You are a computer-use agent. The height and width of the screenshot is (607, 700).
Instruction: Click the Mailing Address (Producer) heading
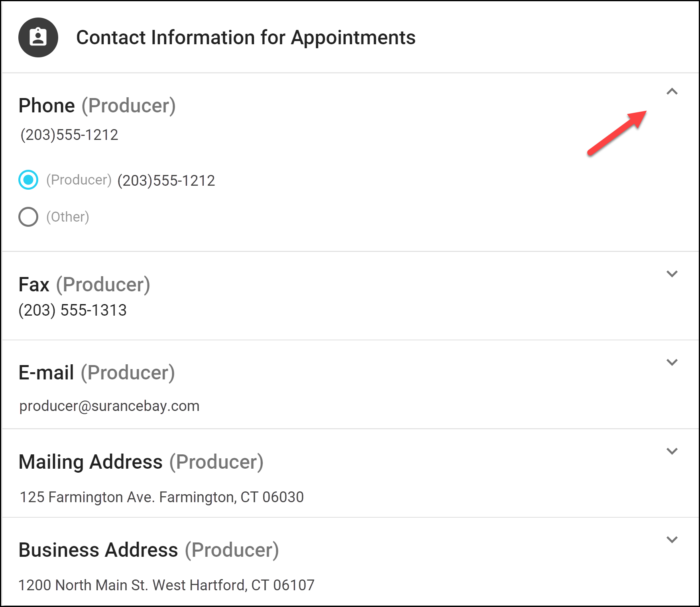click(141, 462)
